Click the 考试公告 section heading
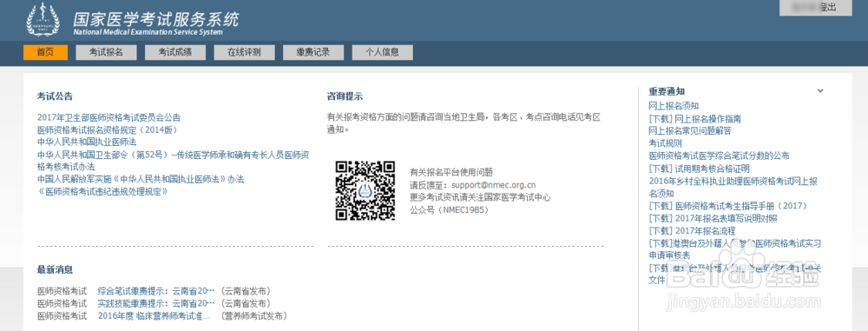868x331 pixels. pyautogui.click(x=55, y=96)
